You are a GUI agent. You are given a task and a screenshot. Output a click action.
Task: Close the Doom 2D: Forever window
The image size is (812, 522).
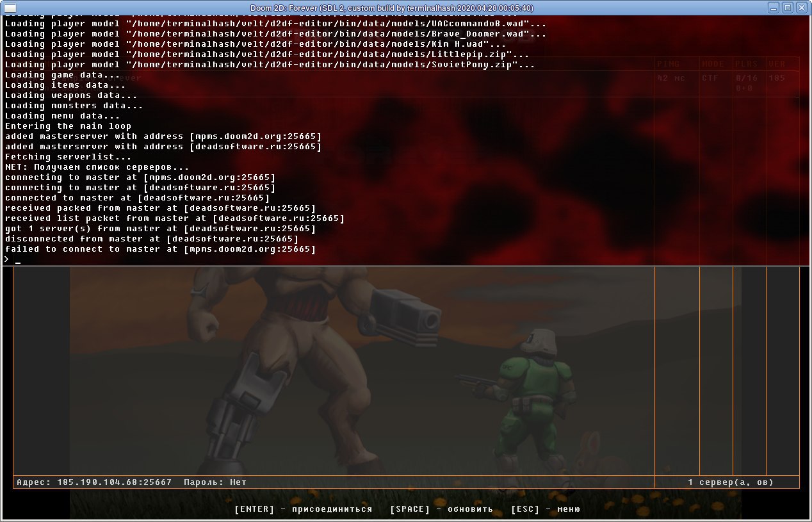801,8
